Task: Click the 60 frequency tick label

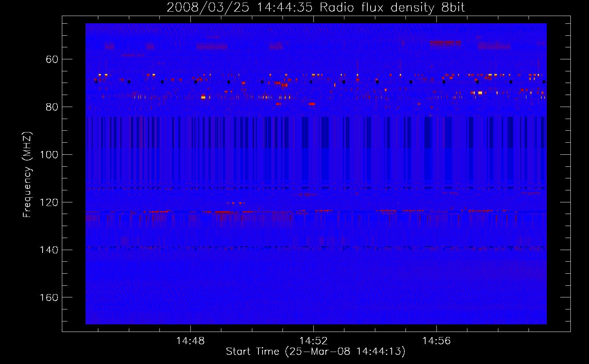Action: click(x=52, y=59)
